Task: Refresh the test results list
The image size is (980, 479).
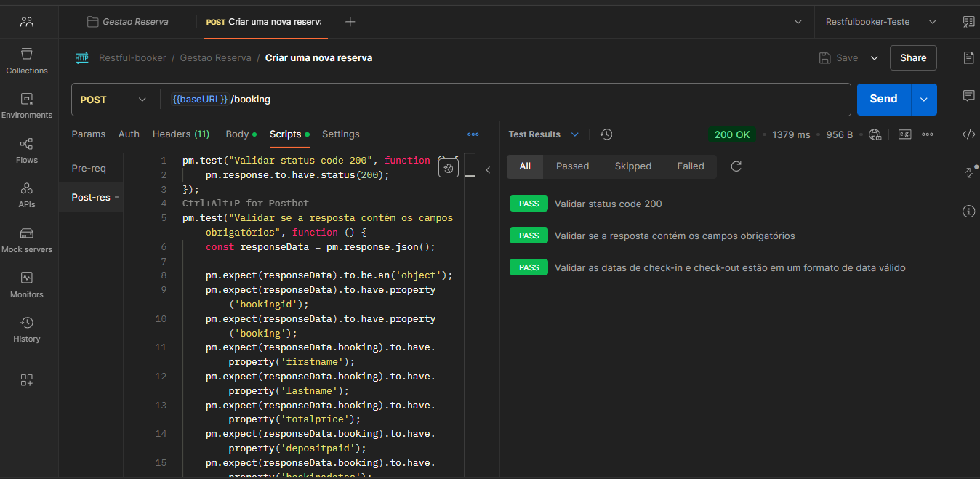Action: (x=736, y=166)
